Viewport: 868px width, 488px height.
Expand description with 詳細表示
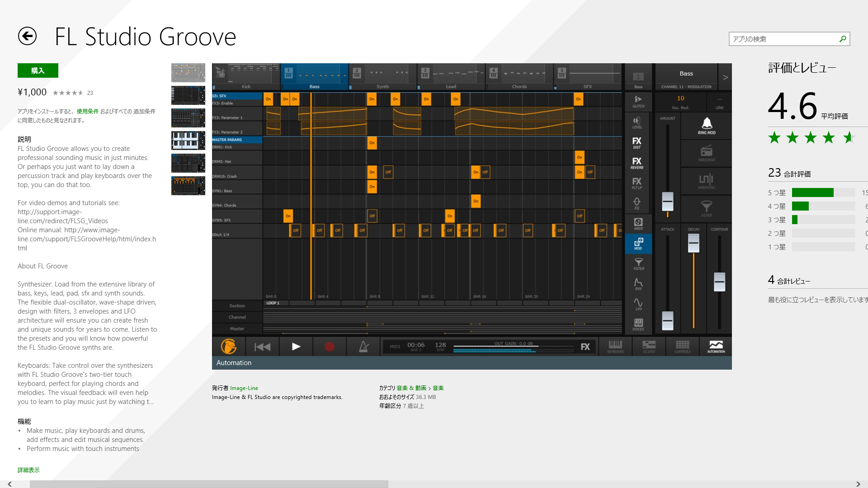[x=28, y=470]
